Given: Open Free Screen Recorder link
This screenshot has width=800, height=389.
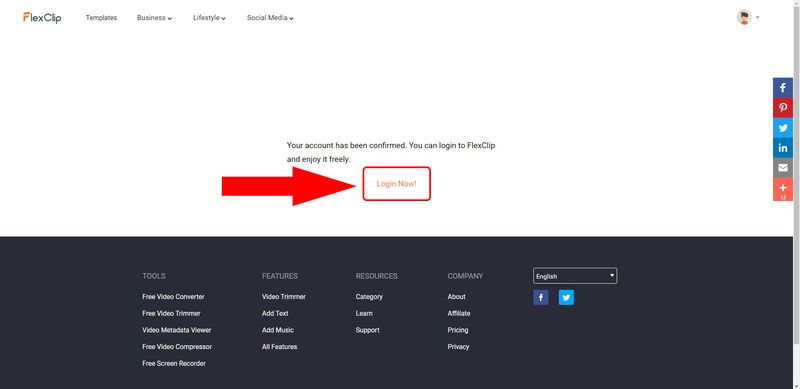Looking at the screenshot, I should click(x=174, y=363).
